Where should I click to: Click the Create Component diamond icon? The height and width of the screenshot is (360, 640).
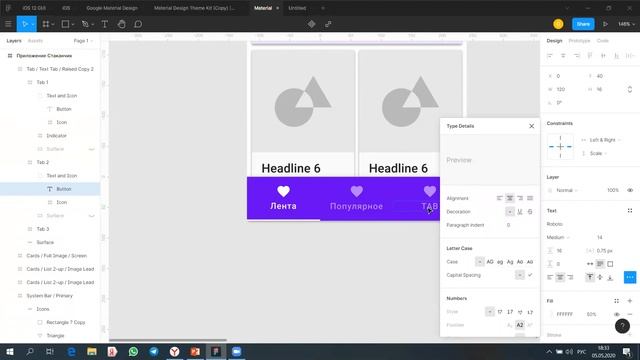point(311,24)
